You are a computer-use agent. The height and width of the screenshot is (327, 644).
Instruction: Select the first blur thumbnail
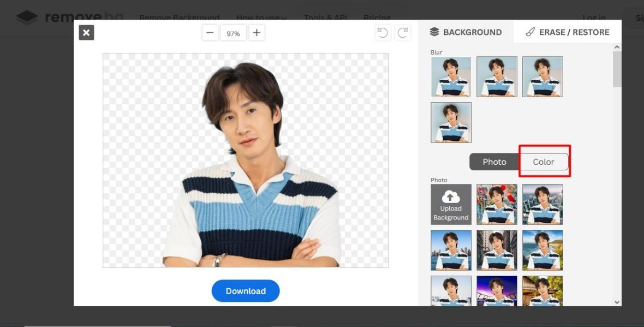click(x=451, y=77)
